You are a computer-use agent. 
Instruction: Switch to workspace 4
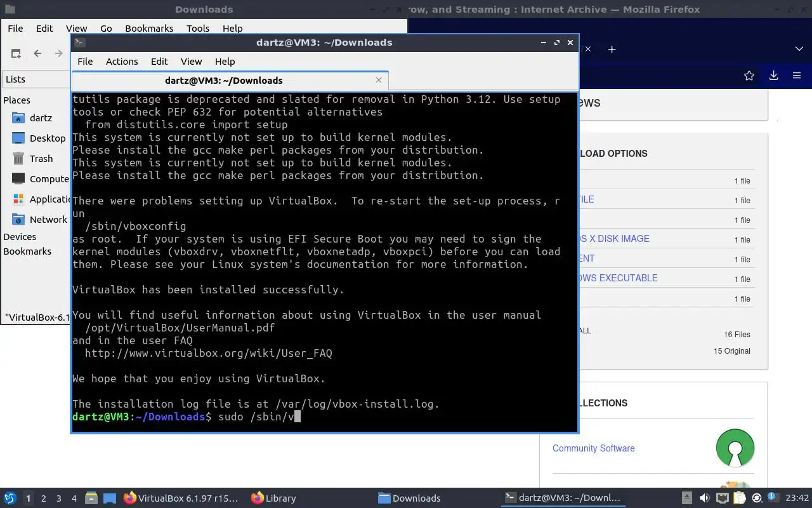tap(74, 498)
